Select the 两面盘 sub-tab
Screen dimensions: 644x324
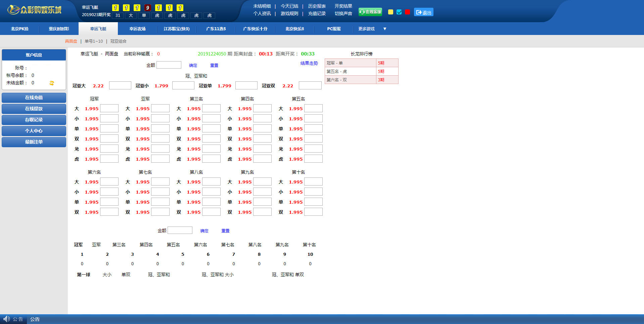(71, 41)
